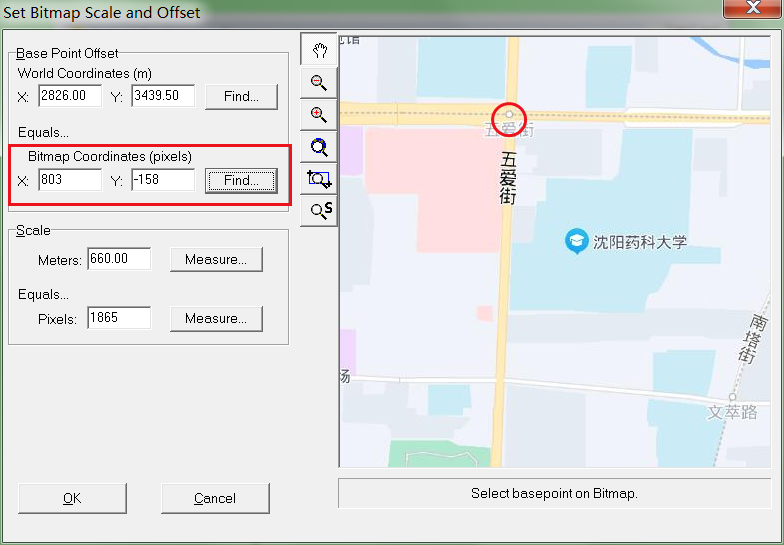Image resolution: width=784 pixels, height=545 pixels.
Task: Click the red circled intersection point on map
Action: point(510,116)
